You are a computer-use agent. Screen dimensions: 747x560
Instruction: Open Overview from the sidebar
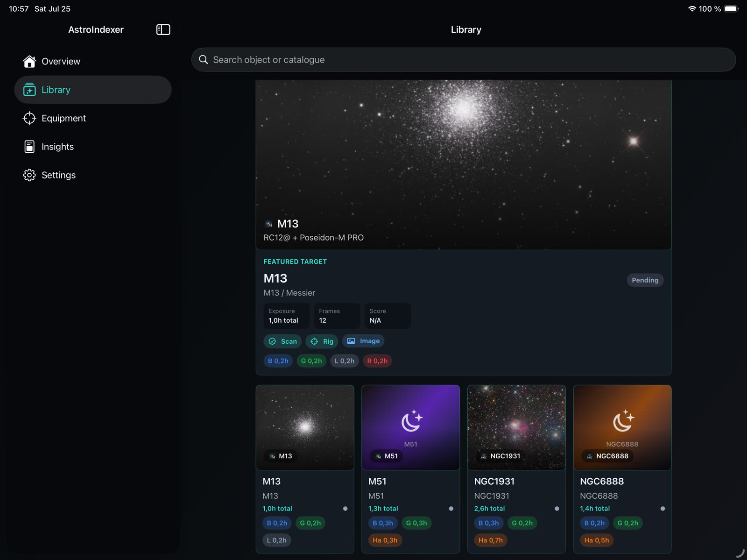click(x=93, y=61)
